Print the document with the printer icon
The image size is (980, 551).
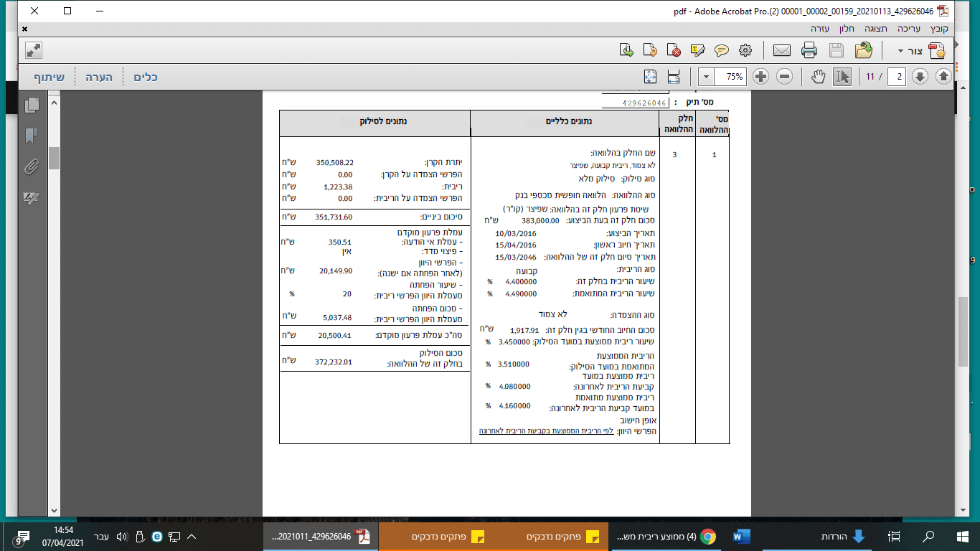809,50
